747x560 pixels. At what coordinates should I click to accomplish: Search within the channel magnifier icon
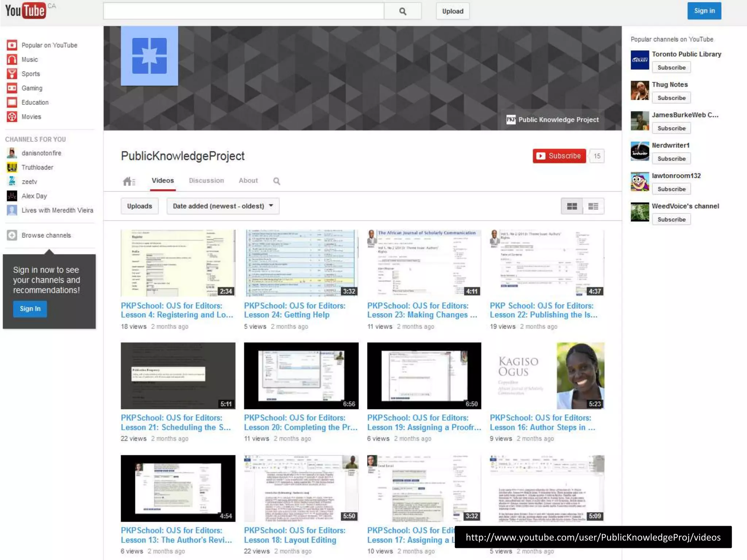point(277,181)
